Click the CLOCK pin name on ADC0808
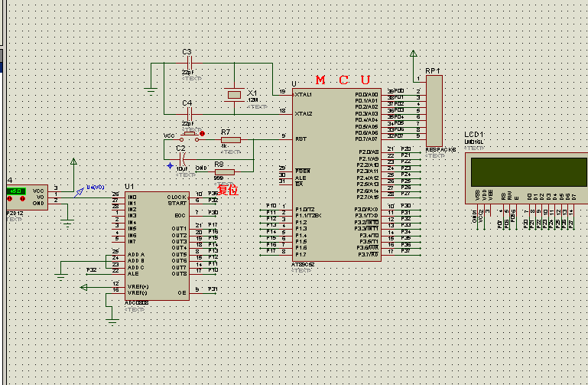Image resolution: width=588 pixels, height=385 pixels. click(x=177, y=197)
